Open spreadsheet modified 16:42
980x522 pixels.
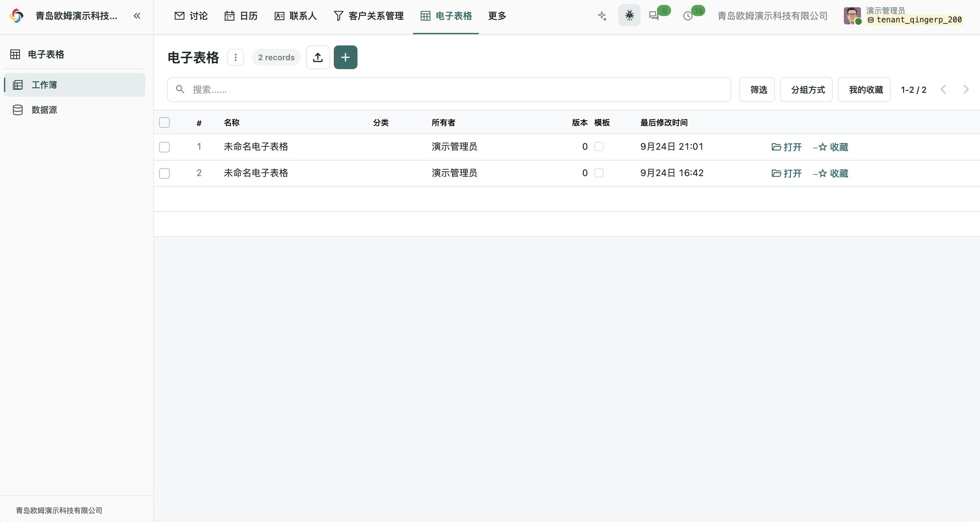coord(786,173)
